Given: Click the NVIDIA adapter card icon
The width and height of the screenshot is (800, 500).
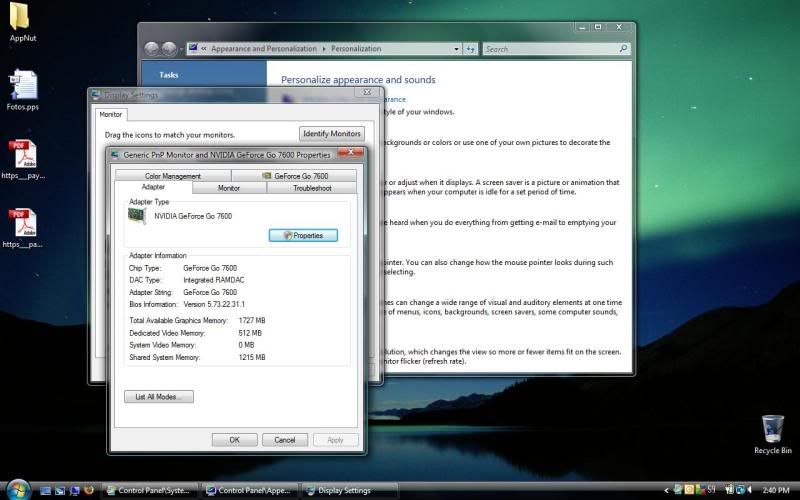Looking at the screenshot, I should tap(137, 216).
